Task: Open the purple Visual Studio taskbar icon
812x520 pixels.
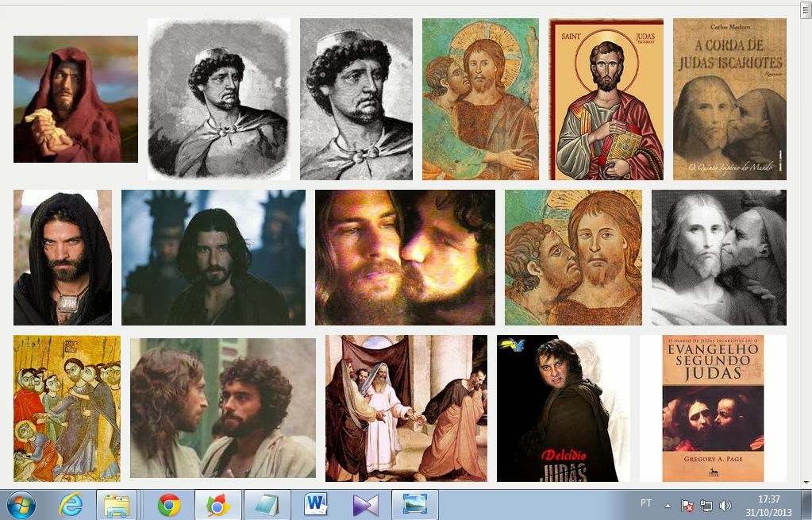Action: click(x=366, y=505)
